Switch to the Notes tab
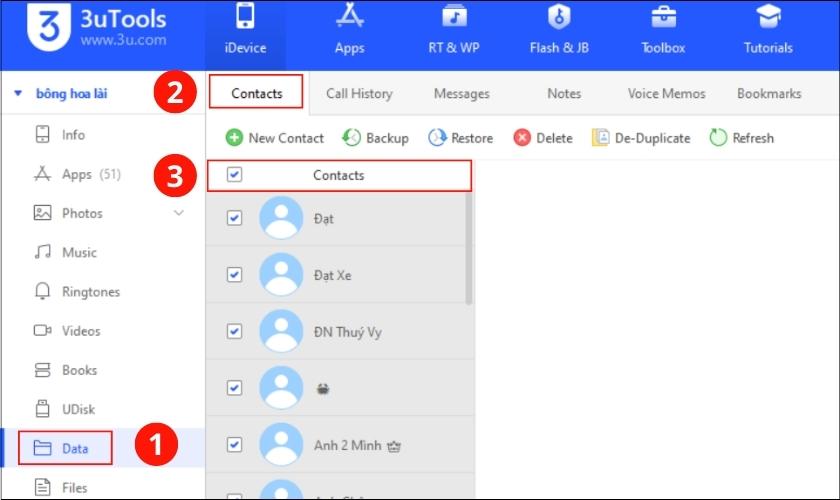 point(564,93)
